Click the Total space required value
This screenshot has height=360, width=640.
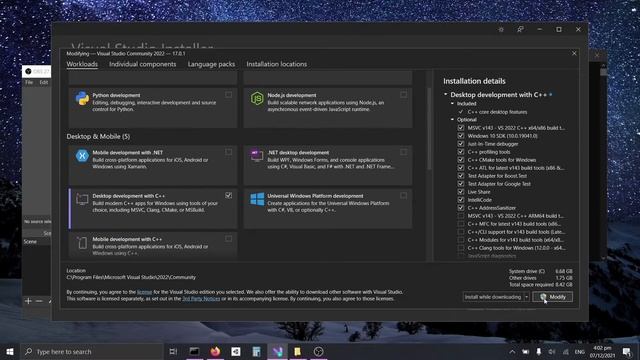tap(563, 284)
